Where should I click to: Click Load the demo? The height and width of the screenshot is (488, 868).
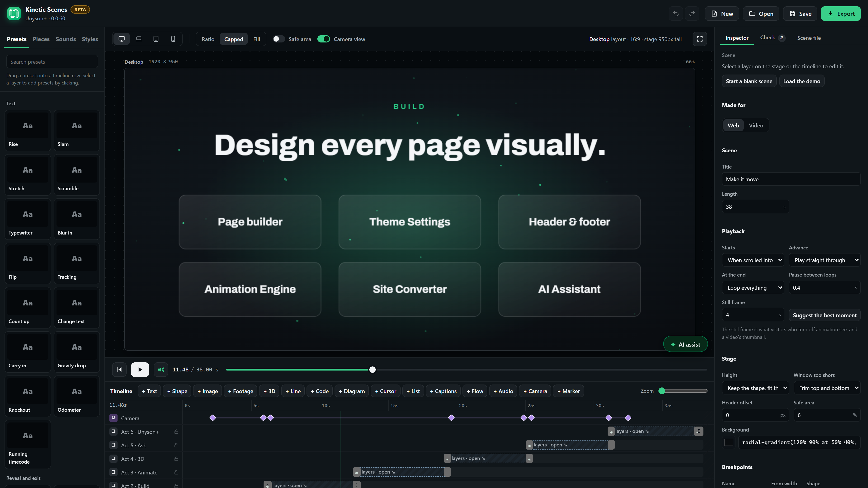[802, 81]
